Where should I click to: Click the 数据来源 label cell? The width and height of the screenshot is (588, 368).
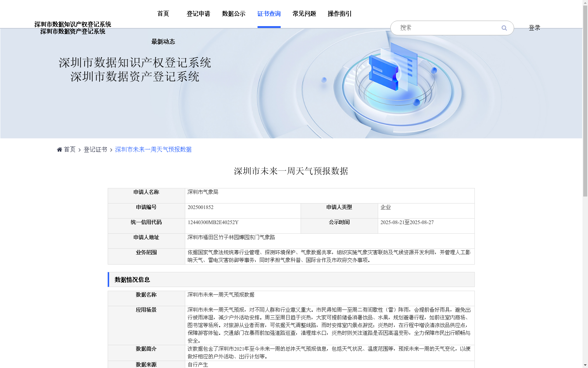click(x=146, y=365)
